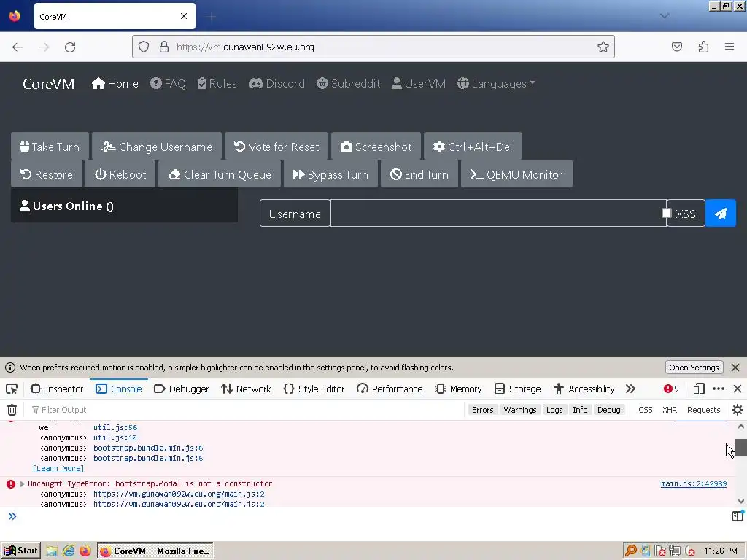
Task: Open the Memory tab
Action: (458, 389)
